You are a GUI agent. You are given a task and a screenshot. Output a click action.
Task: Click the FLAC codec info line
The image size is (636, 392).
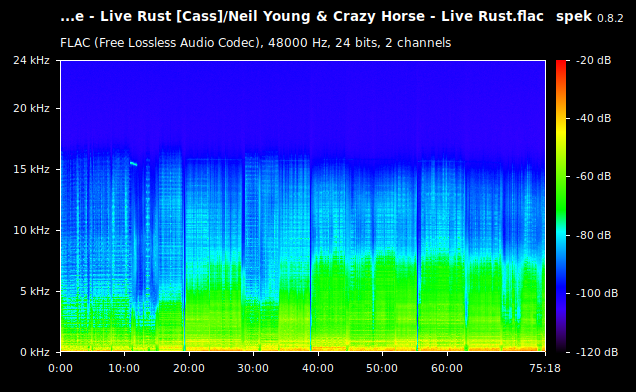[x=256, y=43]
